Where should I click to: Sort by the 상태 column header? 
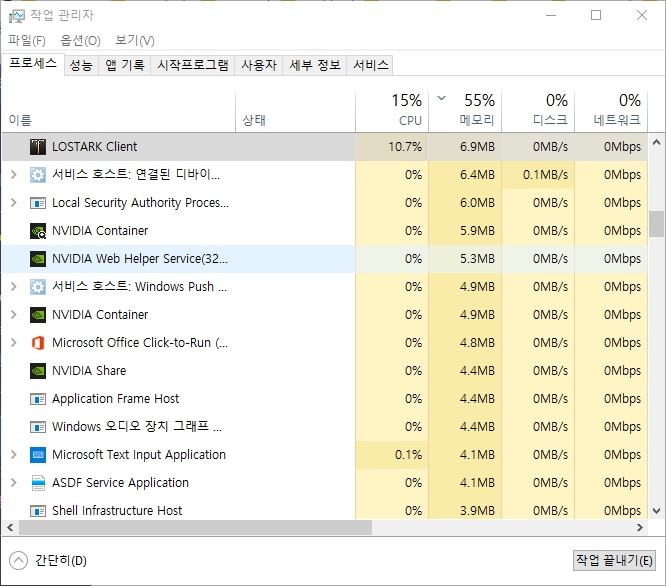296,112
